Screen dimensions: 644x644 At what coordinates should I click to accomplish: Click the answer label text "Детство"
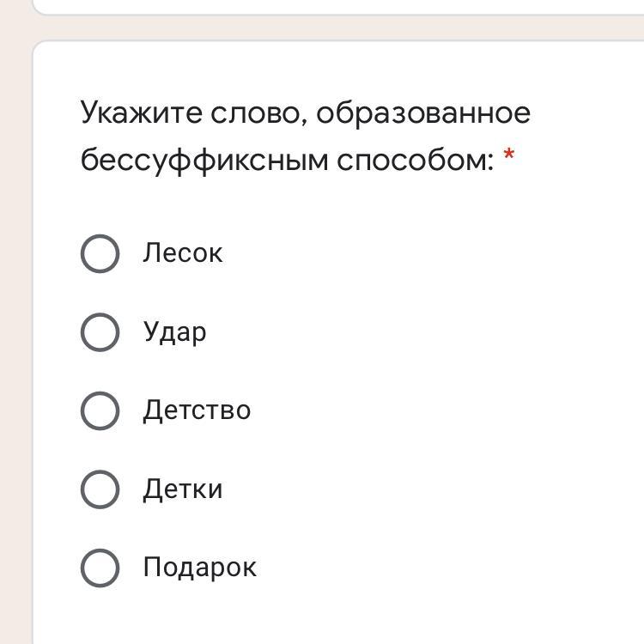coord(197,410)
